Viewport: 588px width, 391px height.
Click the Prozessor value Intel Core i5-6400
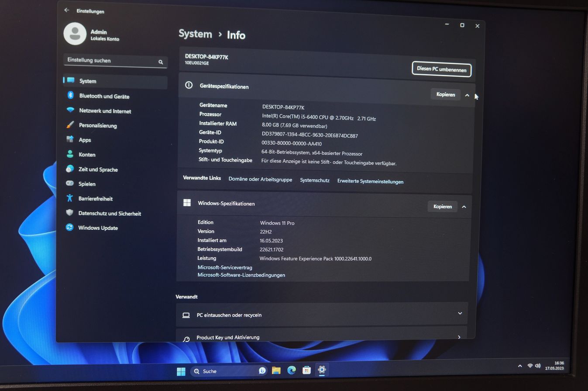click(319, 117)
